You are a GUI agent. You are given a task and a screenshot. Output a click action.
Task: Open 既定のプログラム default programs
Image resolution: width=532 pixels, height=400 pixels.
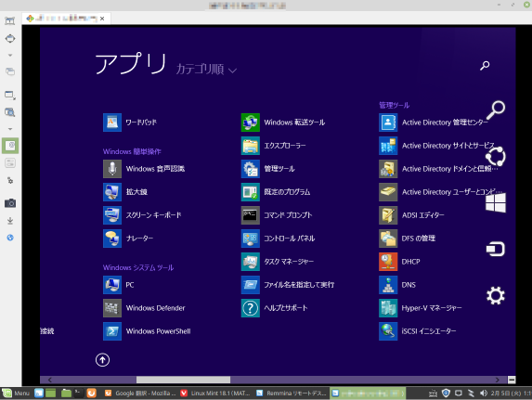[x=276, y=192]
